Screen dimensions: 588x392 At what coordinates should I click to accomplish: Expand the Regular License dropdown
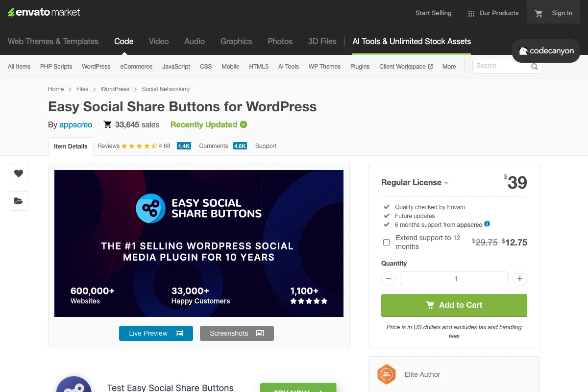point(415,183)
